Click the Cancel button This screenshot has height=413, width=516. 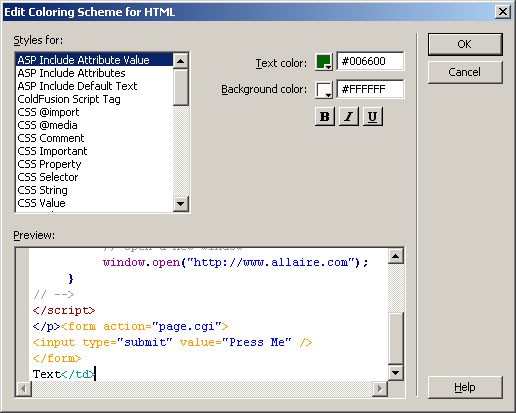tap(465, 72)
